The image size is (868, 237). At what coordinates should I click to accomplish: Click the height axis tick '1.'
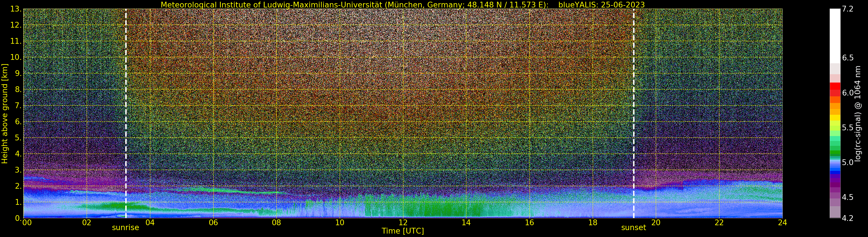tap(18, 202)
